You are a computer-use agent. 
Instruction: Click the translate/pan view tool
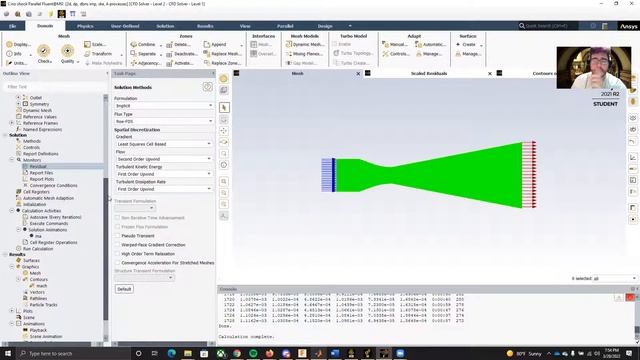coord(224,131)
